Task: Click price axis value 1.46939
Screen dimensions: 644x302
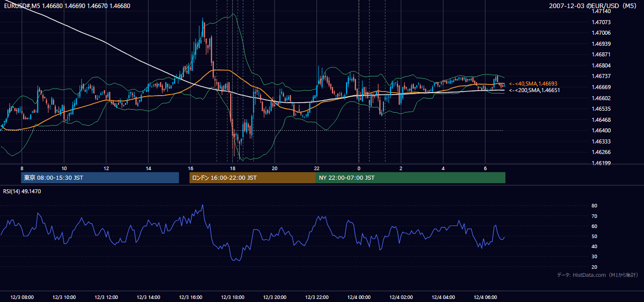Action: (x=601, y=44)
